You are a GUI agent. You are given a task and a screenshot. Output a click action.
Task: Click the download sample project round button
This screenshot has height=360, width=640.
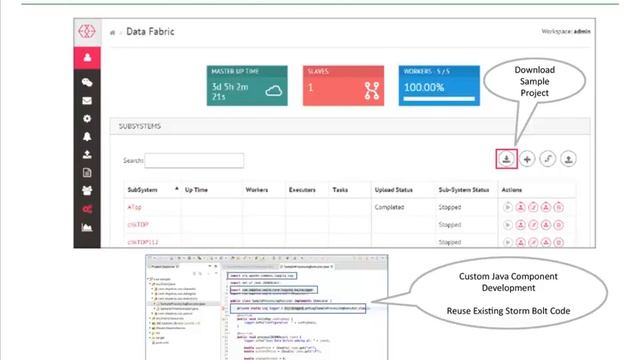(507, 159)
